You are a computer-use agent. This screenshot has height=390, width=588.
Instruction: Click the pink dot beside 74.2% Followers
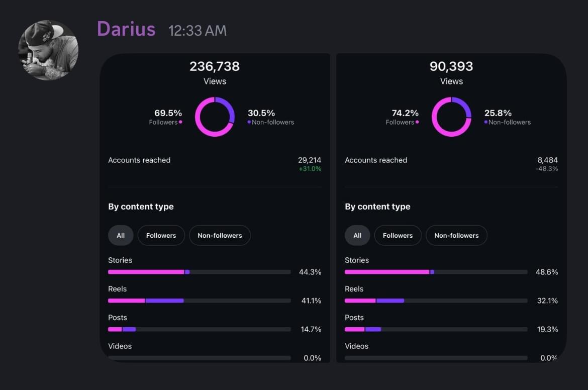coord(417,122)
